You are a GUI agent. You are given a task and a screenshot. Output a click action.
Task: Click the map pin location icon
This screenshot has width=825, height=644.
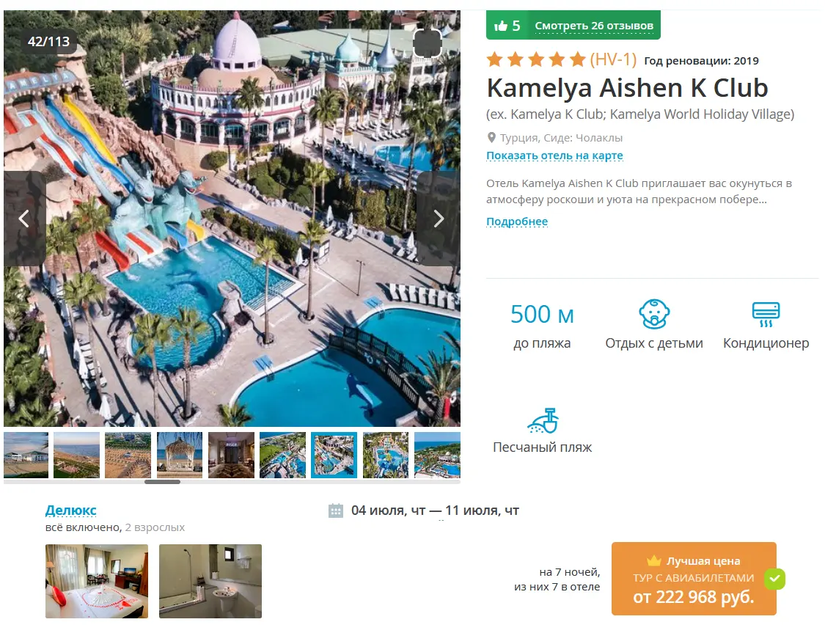tap(491, 138)
